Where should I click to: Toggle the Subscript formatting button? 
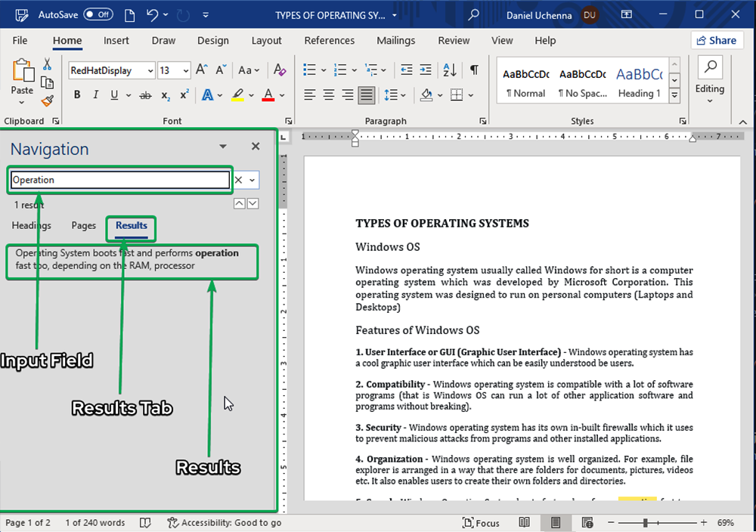[x=166, y=95]
